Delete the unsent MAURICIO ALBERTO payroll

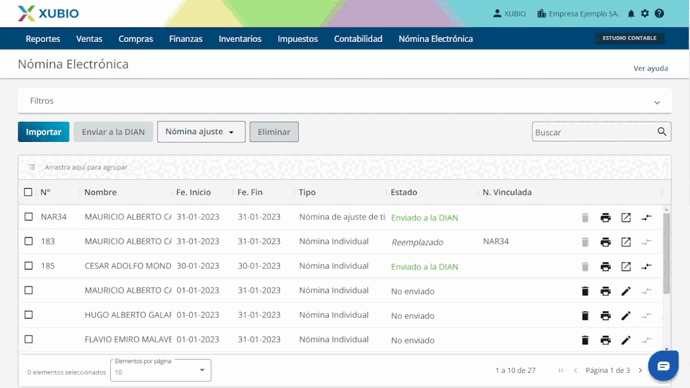585,291
